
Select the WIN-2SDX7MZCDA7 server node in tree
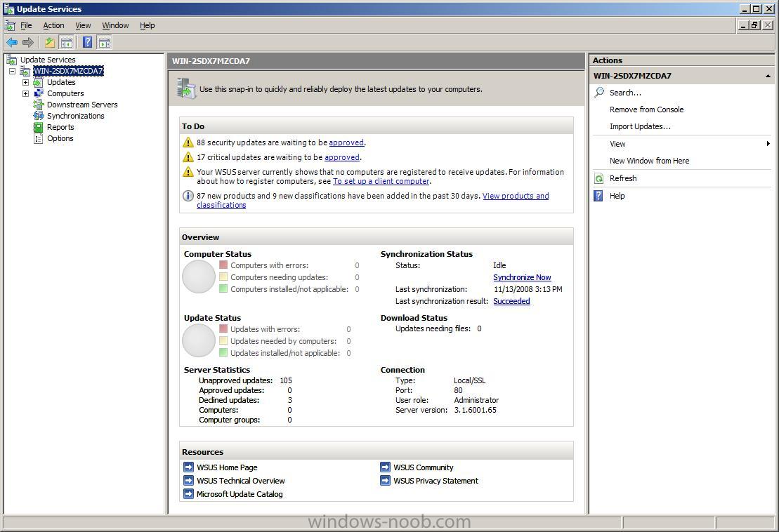click(x=68, y=71)
